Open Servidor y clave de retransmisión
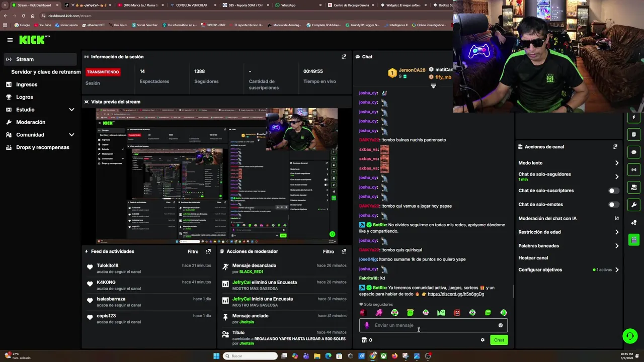644x362 pixels. (45, 72)
